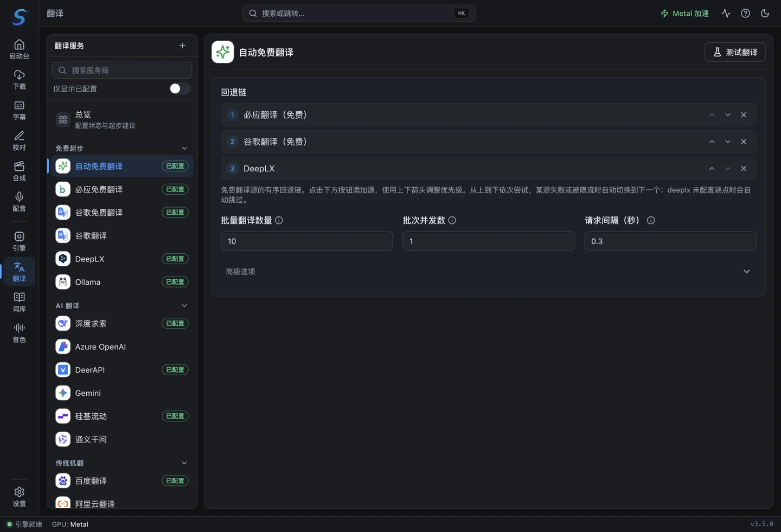Click the GPU: Metal status text

pos(70,524)
